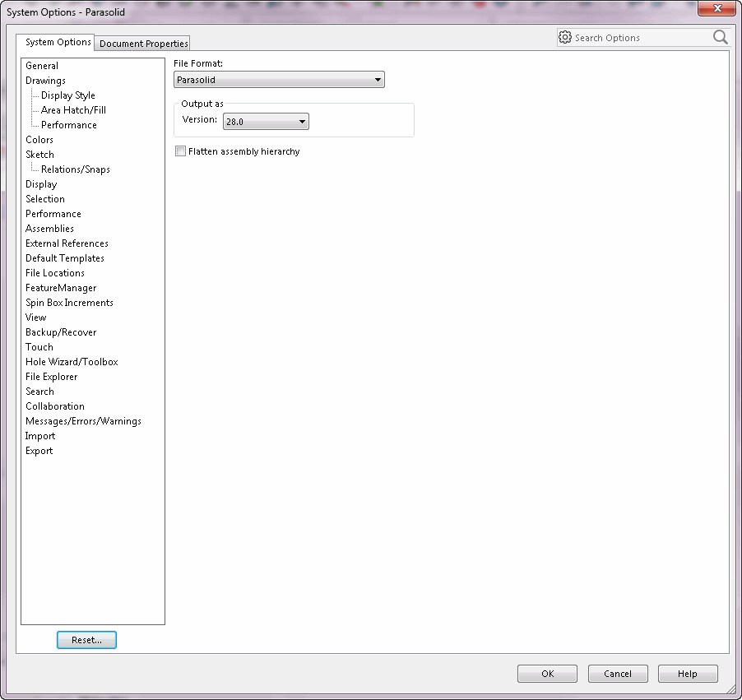The image size is (742, 700).
Task: Select FeatureManager in the list
Action: (x=61, y=288)
